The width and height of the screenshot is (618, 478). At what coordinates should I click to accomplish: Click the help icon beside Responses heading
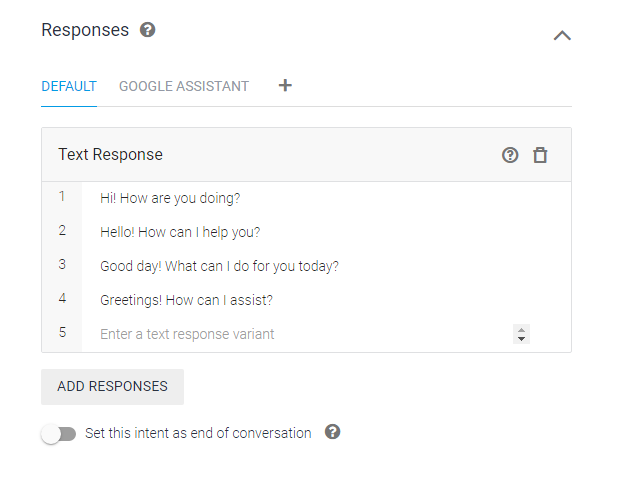pos(148,30)
